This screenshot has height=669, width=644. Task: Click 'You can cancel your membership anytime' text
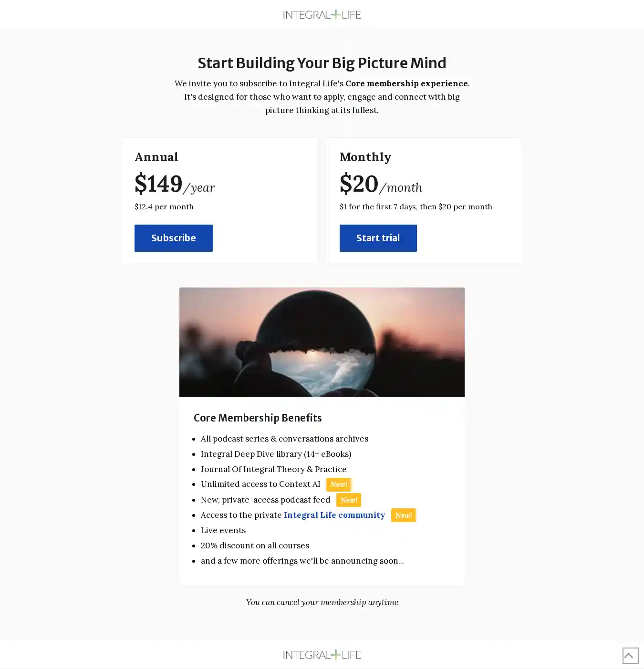click(x=322, y=602)
